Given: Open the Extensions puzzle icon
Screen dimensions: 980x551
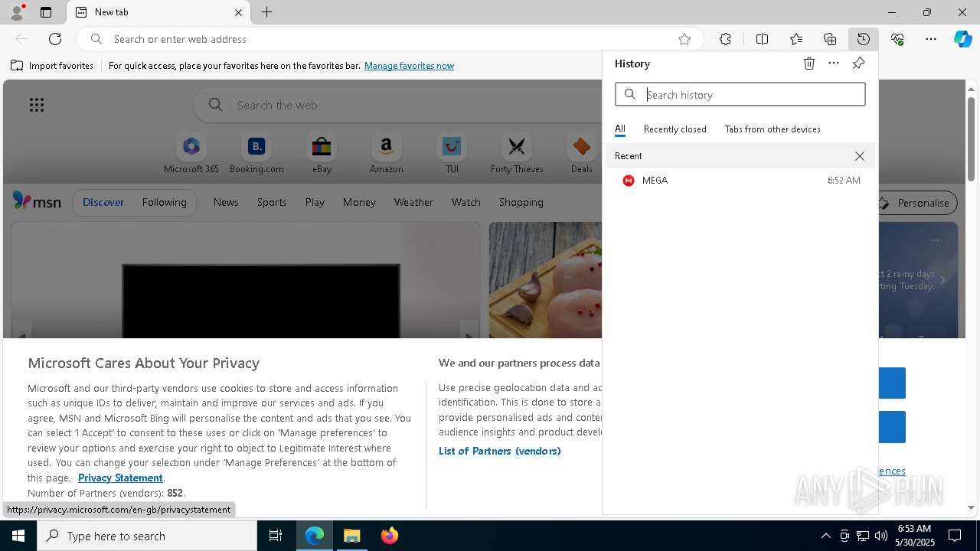Looking at the screenshot, I should pos(725,39).
